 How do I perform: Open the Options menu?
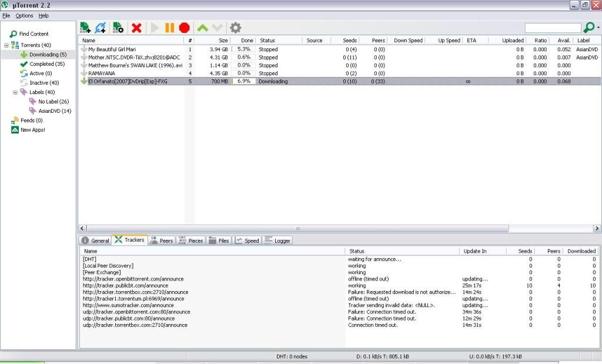(24, 16)
